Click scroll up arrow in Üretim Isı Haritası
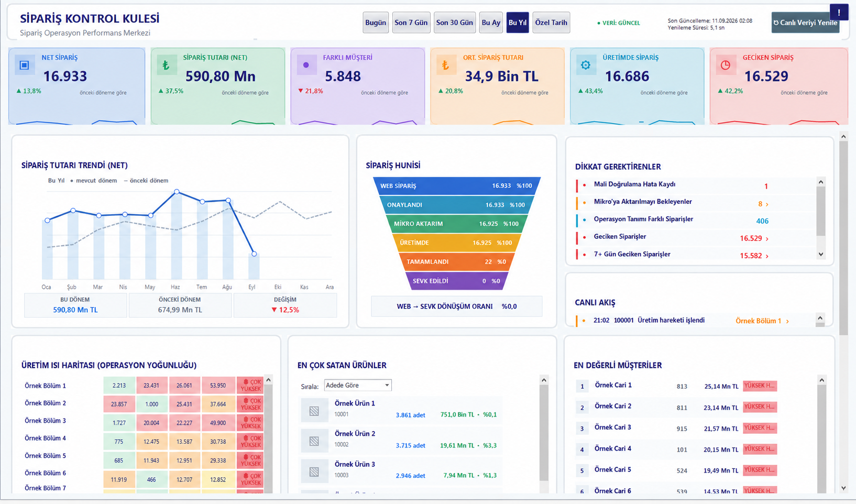 coord(268,380)
